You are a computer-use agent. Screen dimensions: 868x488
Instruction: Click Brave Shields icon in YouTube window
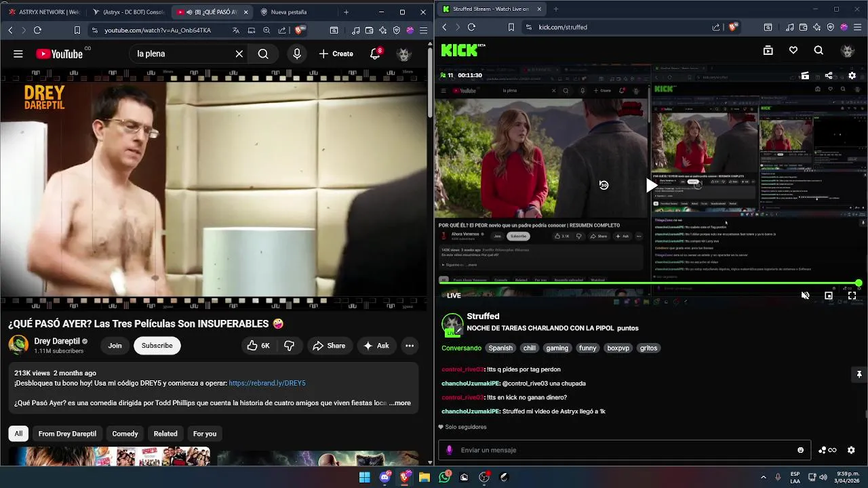pyautogui.click(x=300, y=30)
